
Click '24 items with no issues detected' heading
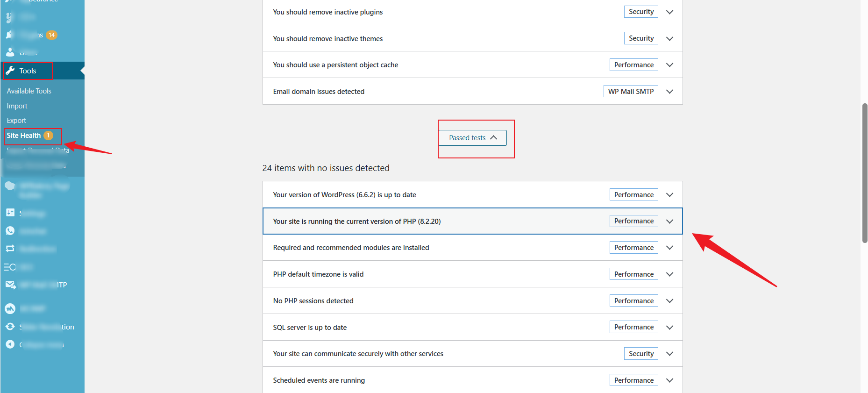pos(326,168)
